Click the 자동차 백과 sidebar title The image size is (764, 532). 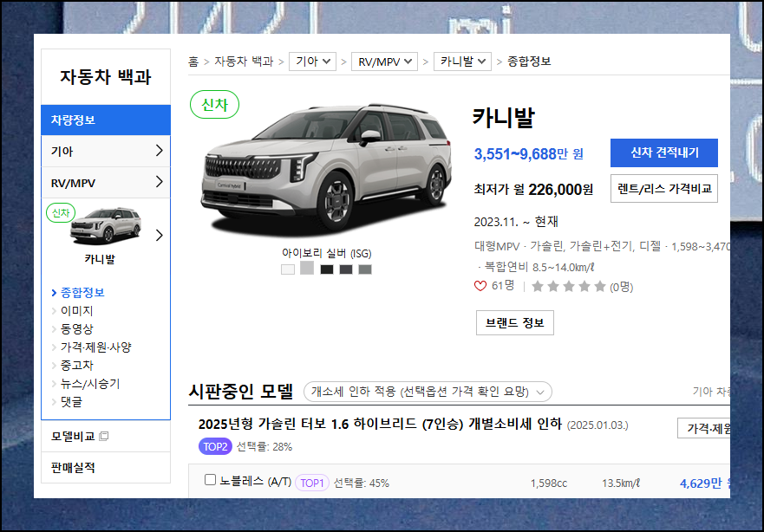click(x=106, y=77)
